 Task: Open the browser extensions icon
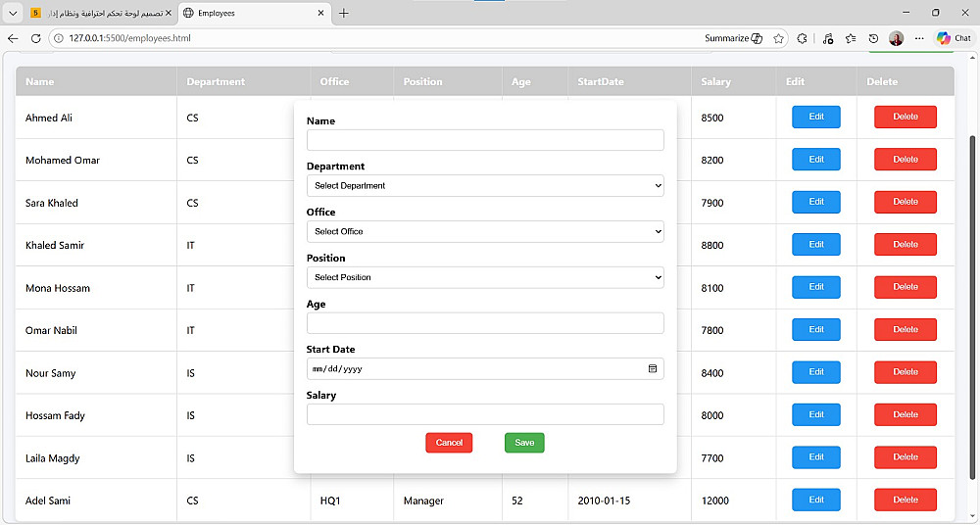click(802, 38)
